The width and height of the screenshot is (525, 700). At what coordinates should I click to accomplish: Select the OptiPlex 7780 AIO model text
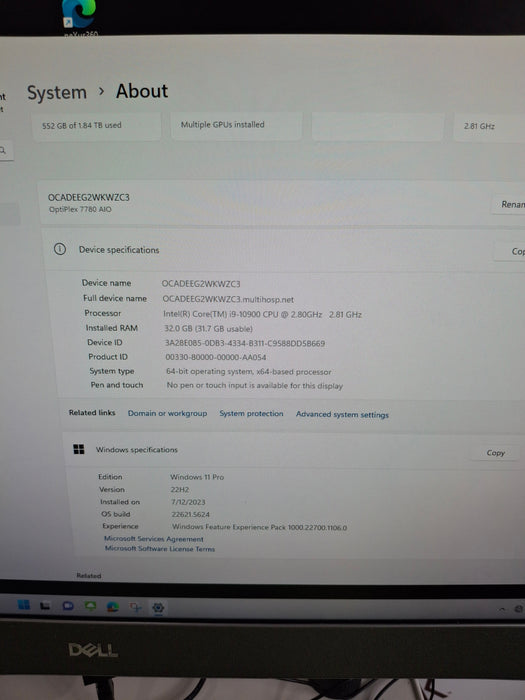(x=80, y=209)
